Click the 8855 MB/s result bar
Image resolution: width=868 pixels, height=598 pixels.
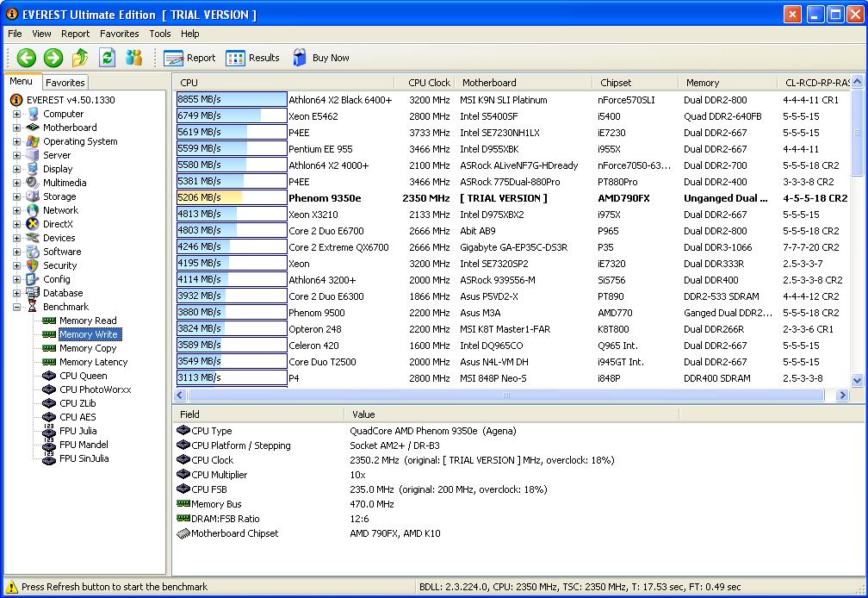point(232,100)
